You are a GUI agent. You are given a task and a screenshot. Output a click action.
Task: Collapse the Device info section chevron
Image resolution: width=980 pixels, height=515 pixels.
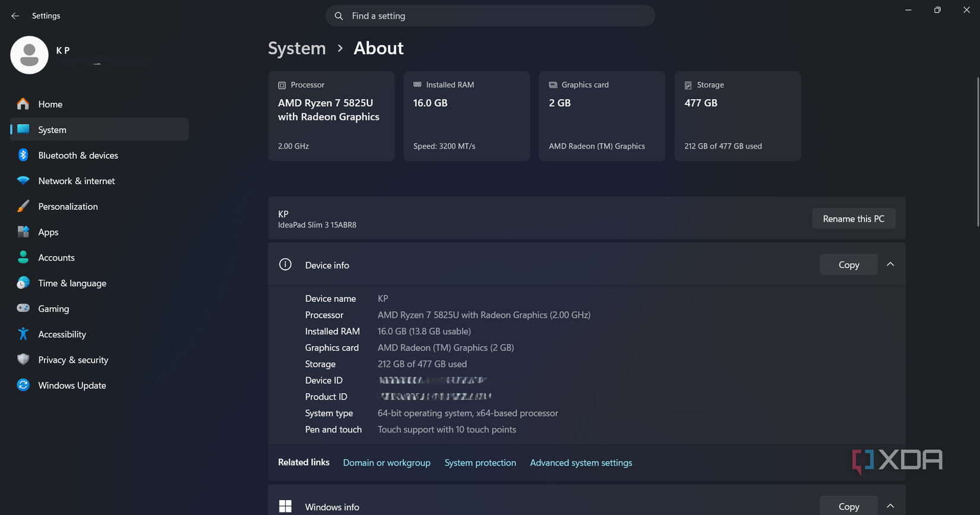point(890,264)
